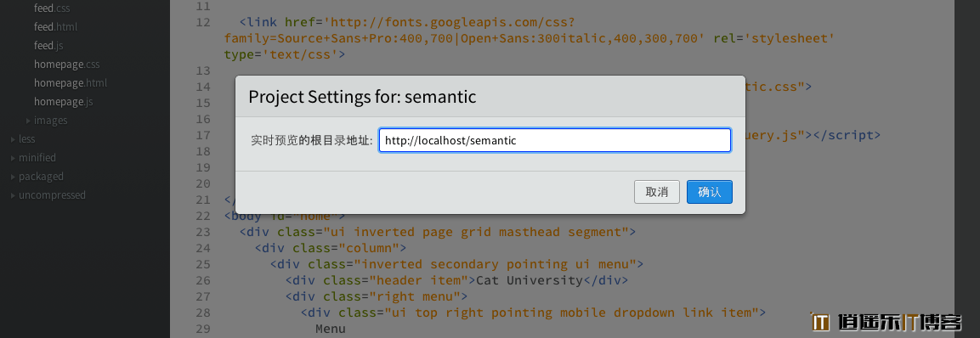
Task: Open homepage.css in the file tree
Action: [x=67, y=65]
